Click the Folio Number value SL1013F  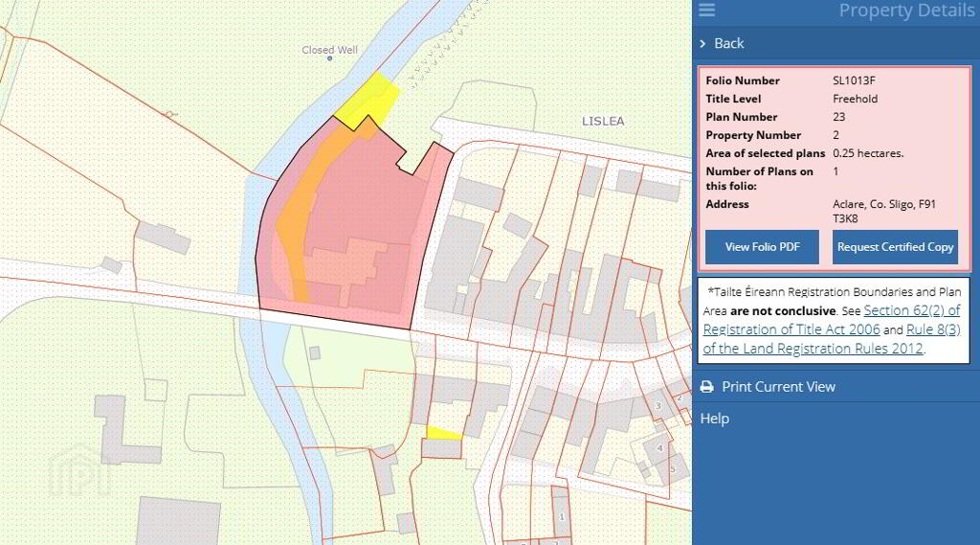[x=854, y=80]
